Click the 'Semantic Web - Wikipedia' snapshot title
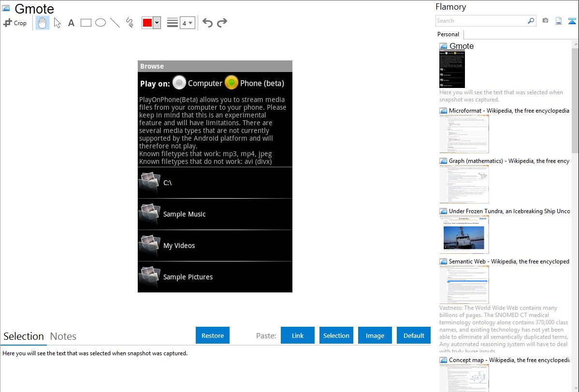 tap(509, 261)
